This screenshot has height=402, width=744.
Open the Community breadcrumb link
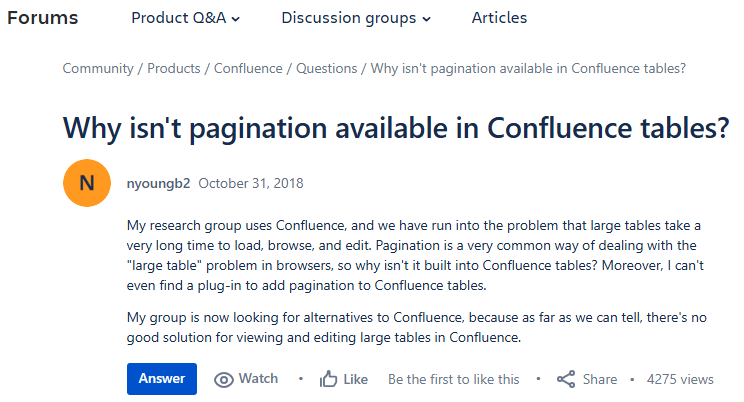(98, 69)
